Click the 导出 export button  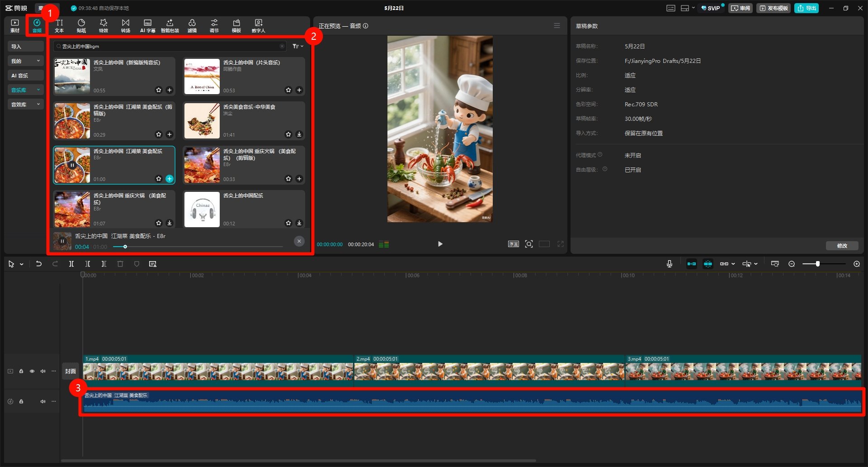(x=807, y=8)
